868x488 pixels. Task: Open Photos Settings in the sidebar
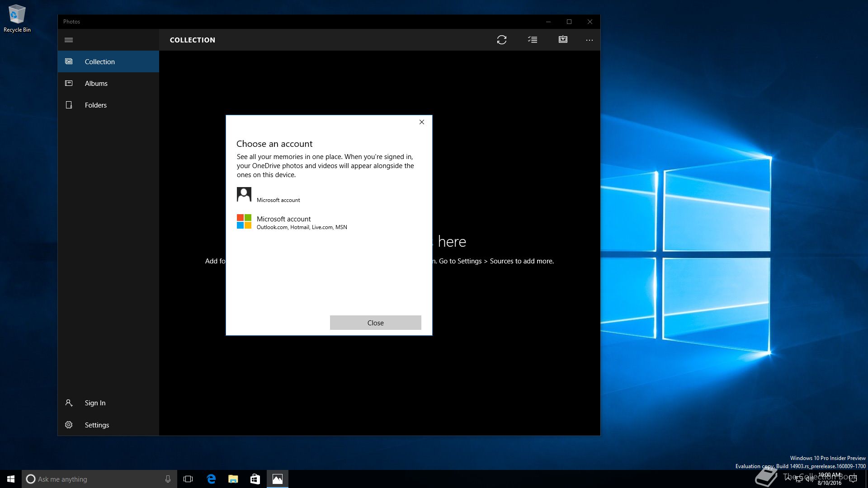(108, 425)
